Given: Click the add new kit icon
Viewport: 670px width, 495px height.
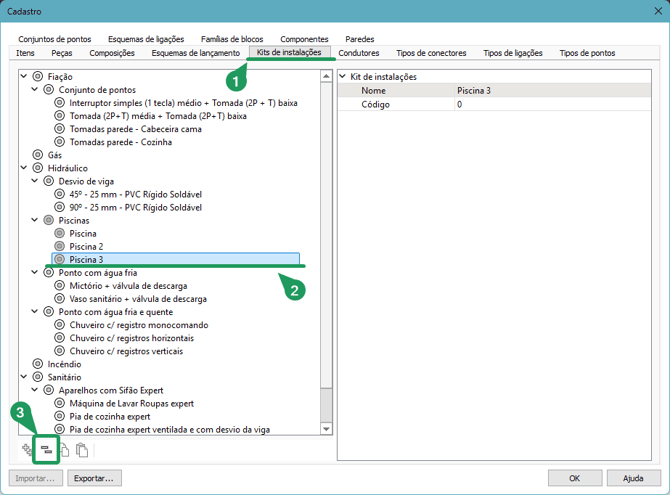Looking at the screenshot, I should pyautogui.click(x=28, y=450).
